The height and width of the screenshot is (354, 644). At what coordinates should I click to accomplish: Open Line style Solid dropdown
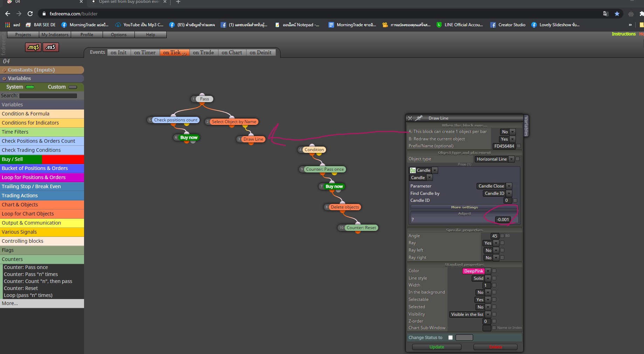[481, 278]
